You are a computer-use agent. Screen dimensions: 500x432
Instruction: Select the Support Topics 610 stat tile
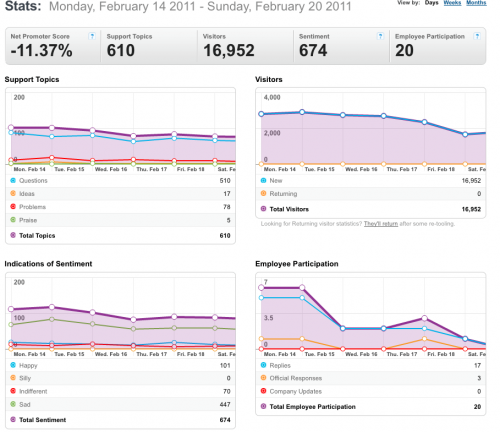tap(149, 46)
